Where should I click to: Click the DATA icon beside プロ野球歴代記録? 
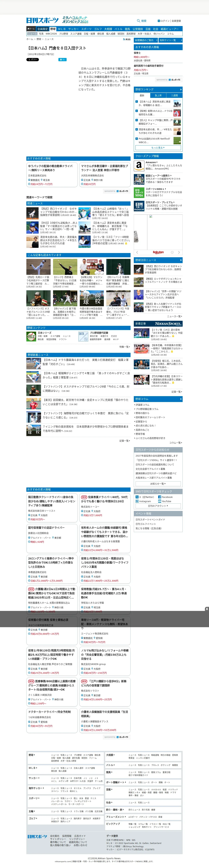(x=83, y=336)
